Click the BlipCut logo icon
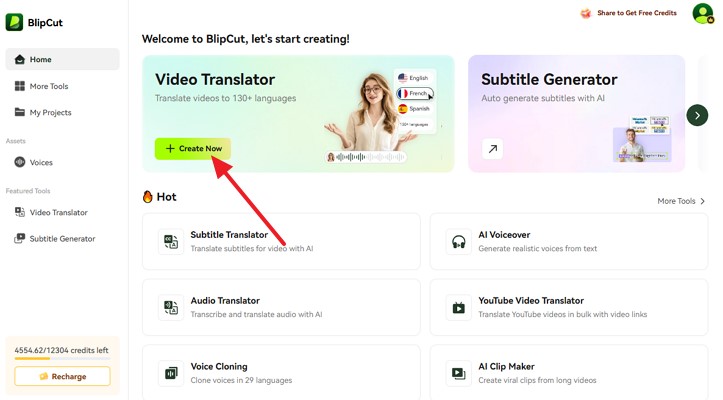 pos(14,22)
